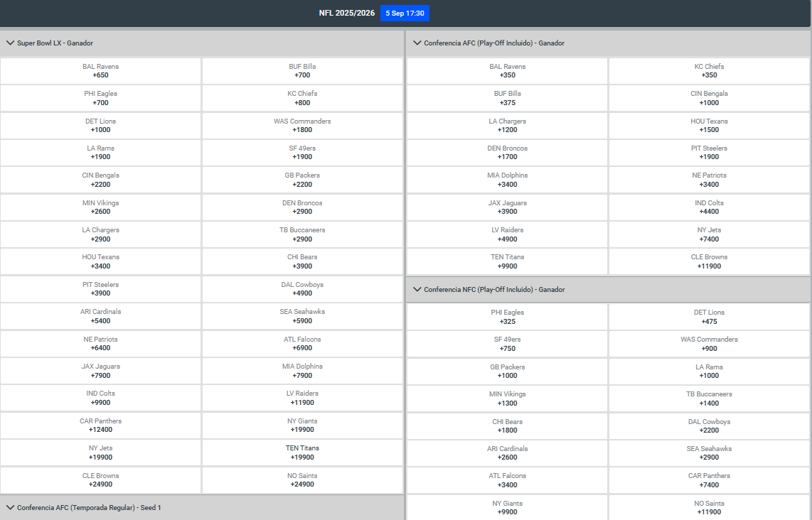Choose TEN Titans +19900 odds
Image resolution: width=812 pixels, height=520 pixels.
point(302,453)
